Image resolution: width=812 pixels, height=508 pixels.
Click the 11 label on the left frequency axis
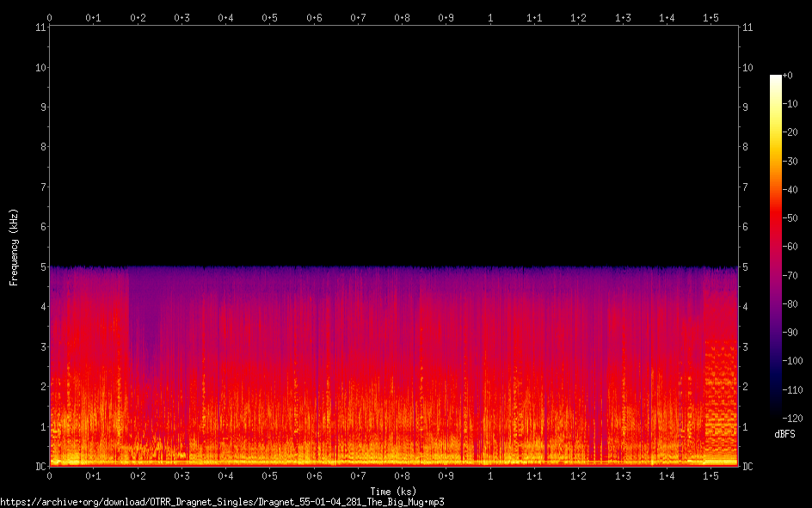click(40, 28)
